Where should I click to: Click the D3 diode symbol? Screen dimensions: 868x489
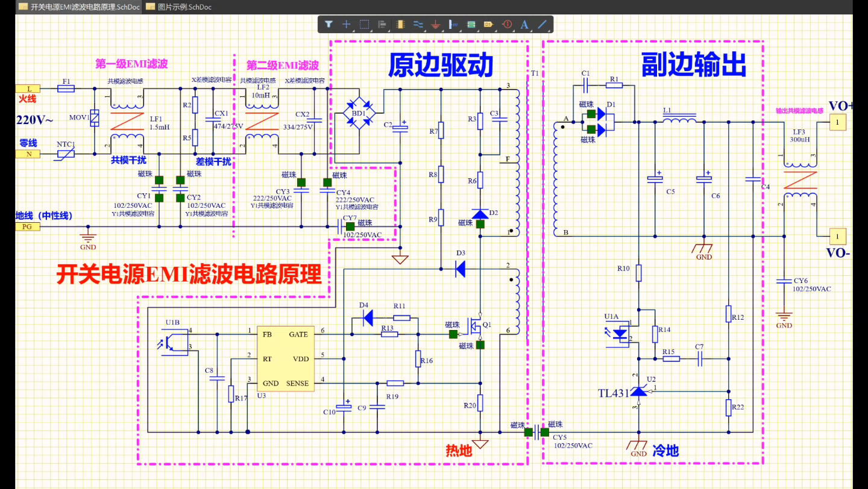coord(461,270)
